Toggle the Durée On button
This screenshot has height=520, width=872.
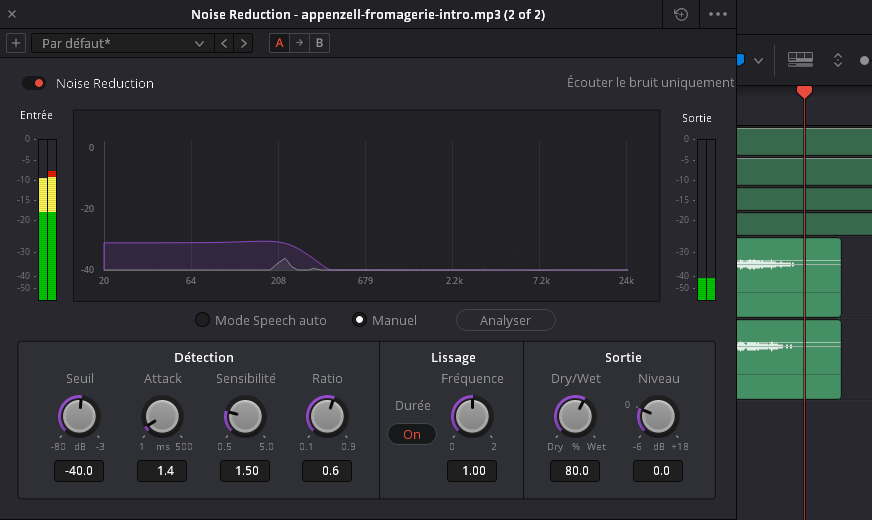tap(412, 434)
